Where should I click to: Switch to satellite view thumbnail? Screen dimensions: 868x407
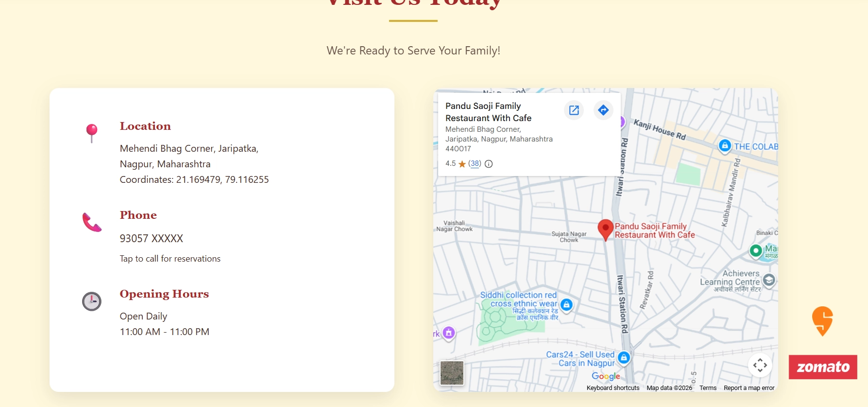click(x=452, y=373)
